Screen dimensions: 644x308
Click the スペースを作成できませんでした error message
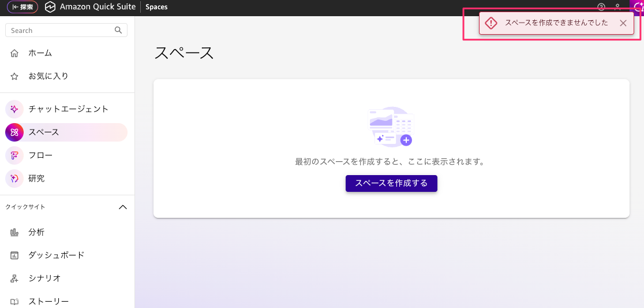[556, 23]
